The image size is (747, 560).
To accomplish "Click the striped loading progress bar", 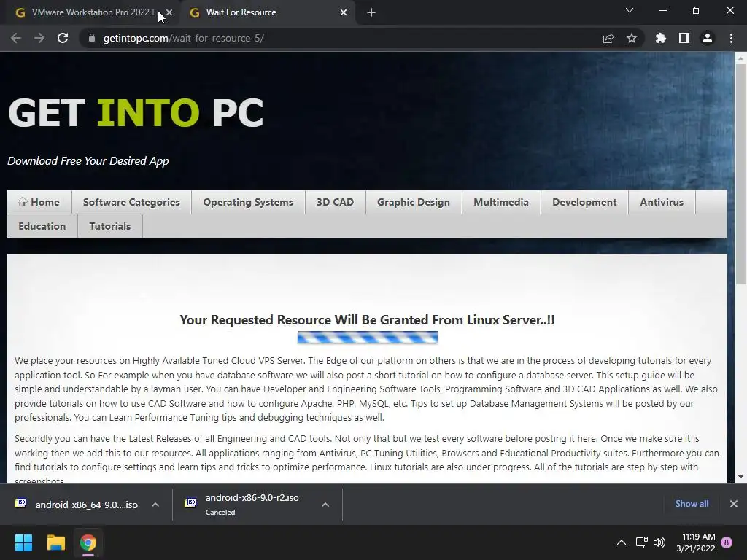I will pos(368,338).
